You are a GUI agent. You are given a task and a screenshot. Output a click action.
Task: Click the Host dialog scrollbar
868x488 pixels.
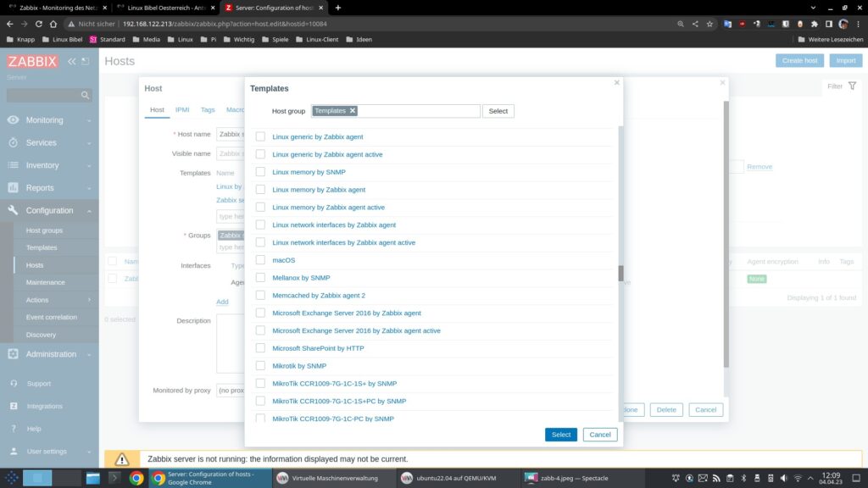(726, 234)
